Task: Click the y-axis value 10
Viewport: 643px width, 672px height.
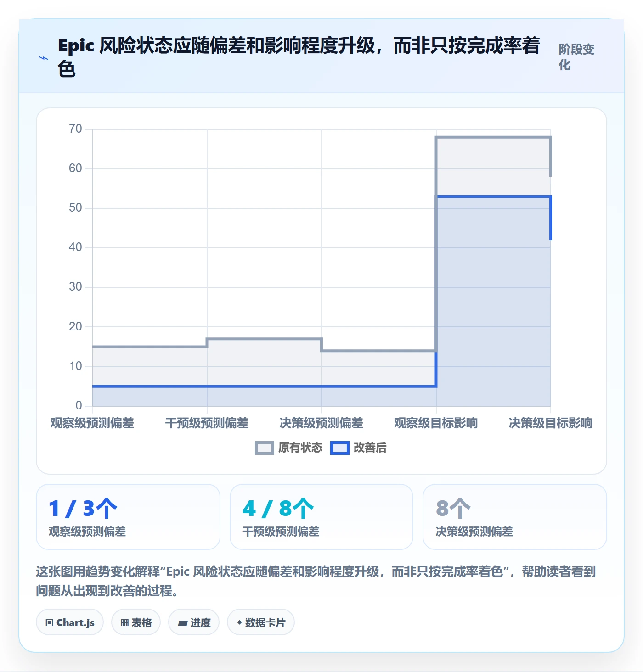Action: [75, 366]
